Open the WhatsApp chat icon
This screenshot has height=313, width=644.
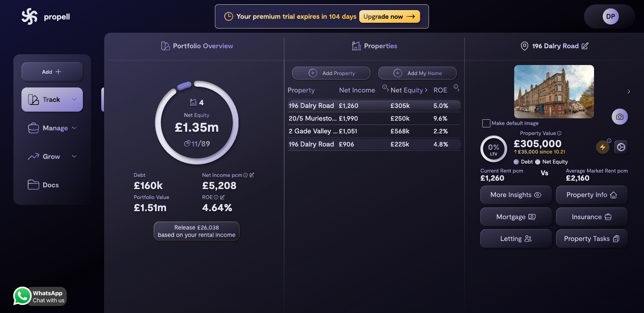22,296
